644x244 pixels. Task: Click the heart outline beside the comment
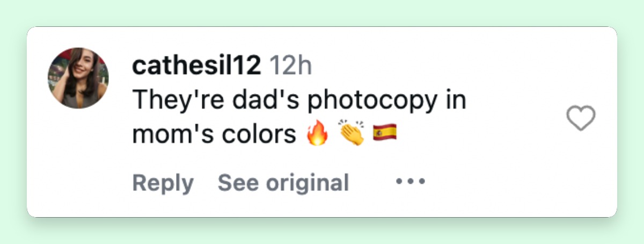pos(582,118)
